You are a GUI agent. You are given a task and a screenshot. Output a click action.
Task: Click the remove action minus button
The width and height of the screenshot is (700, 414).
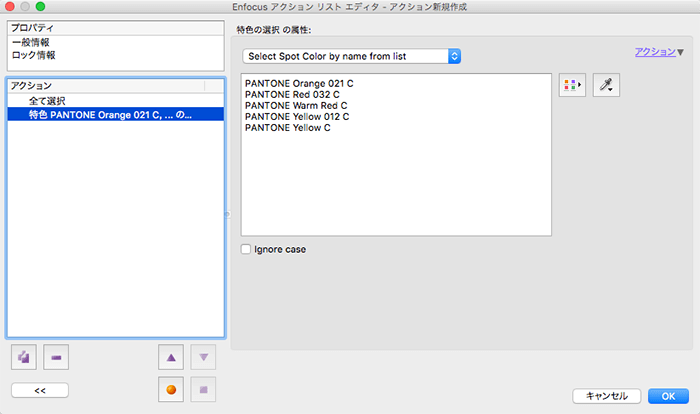[x=56, y=357]
